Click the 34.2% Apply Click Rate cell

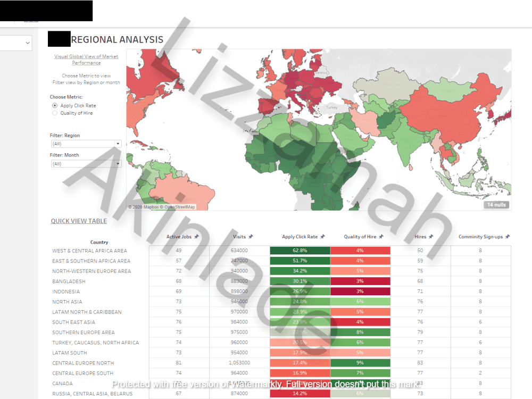click(300, 271)
